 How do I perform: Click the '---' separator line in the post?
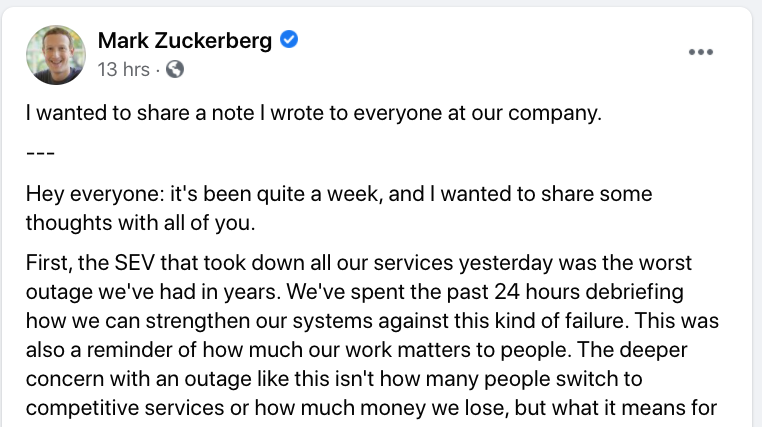40,153
